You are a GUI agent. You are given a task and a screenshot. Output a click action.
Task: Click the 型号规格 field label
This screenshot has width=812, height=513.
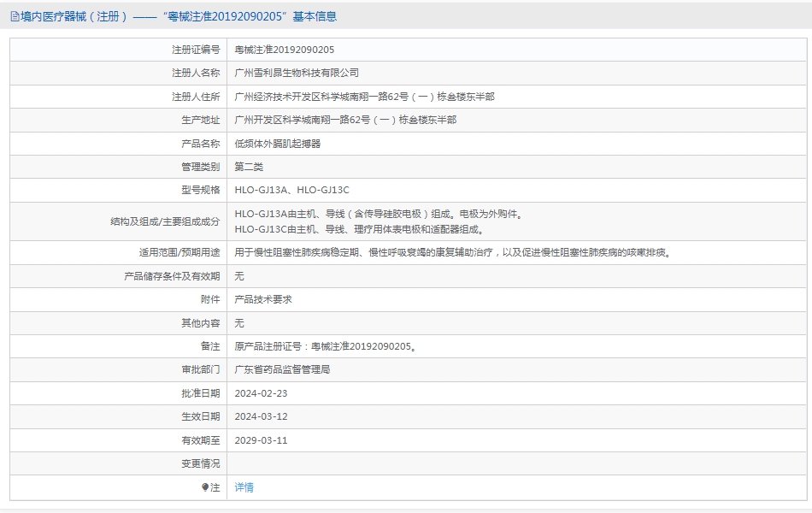tap(200, 190)
